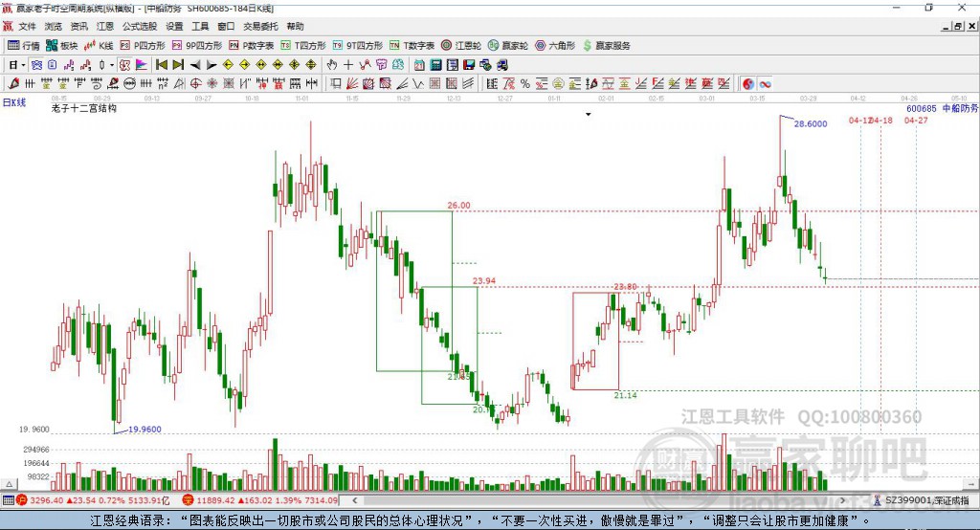Viewport: 980px width, 530px height.
Task: Click the 26.00 resistance level label
Action: tap(458, 205)
